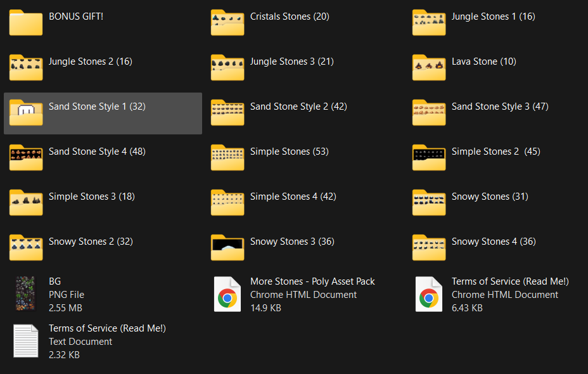Select the Jungle Stones 3 (21) folder
588x374 pixels.
pos(272,68)
